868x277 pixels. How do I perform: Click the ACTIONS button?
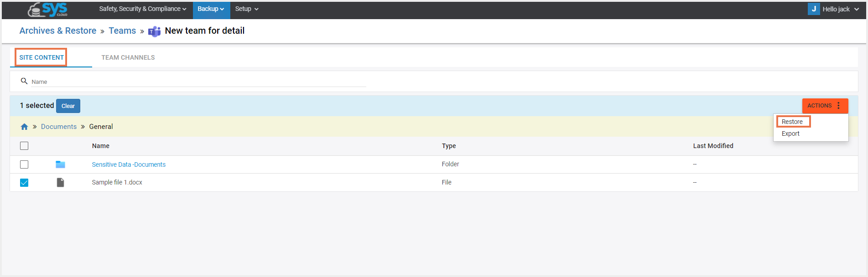pyautogui.click(x=825, y=106)
